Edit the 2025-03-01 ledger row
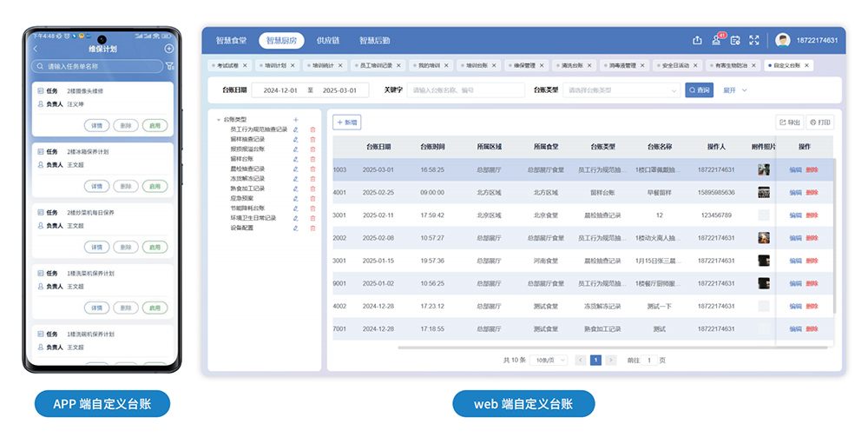The width and height of the screenshot is (868, 437). pyautogui.click(x=795, y=170)
